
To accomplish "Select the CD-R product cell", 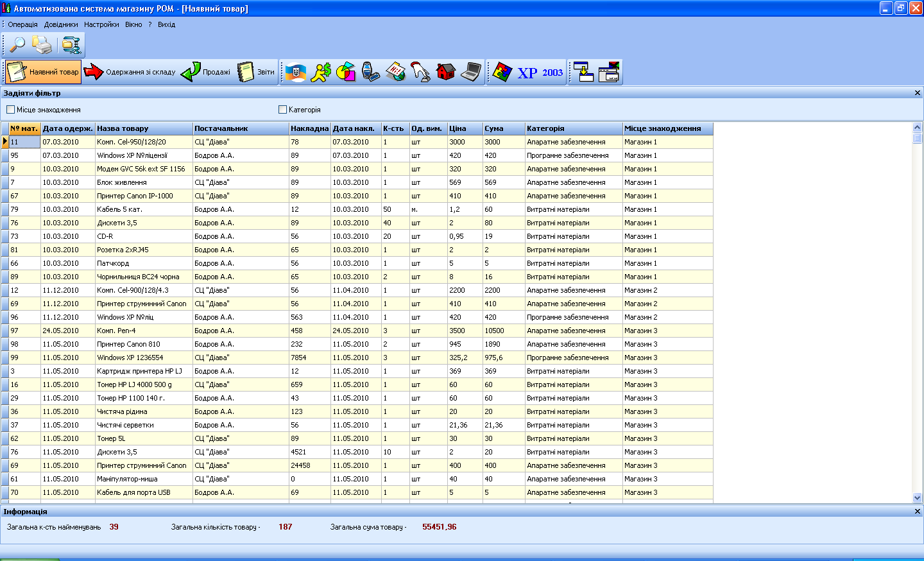I will pyautogui.click(x=144, y=236).
